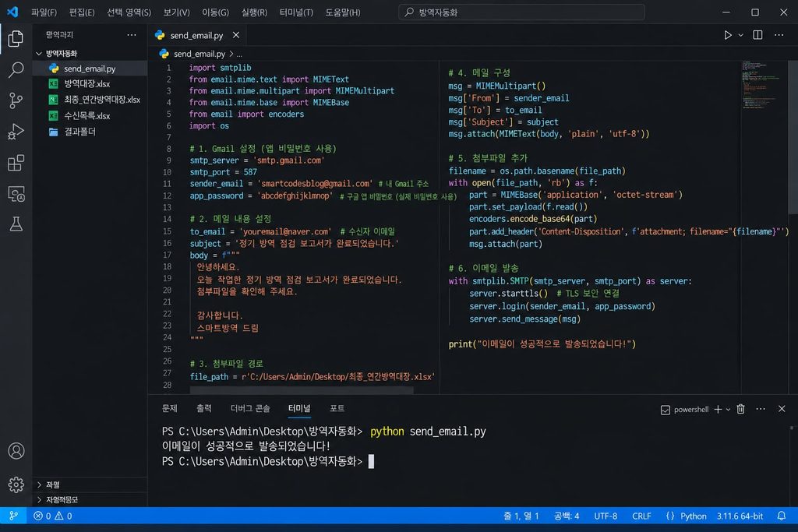
Task: Open the new terminal launch profile dropdown
Action: click(729, 410)
